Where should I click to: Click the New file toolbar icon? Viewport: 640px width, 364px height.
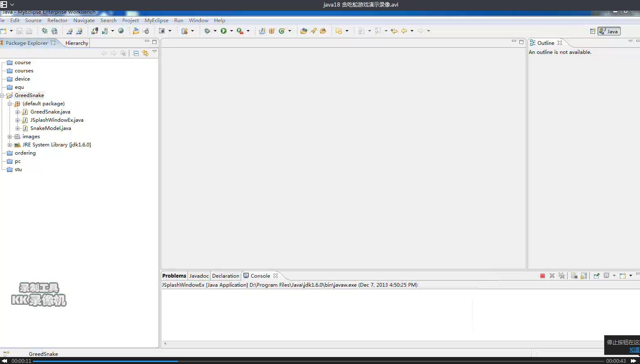(4, 31)
